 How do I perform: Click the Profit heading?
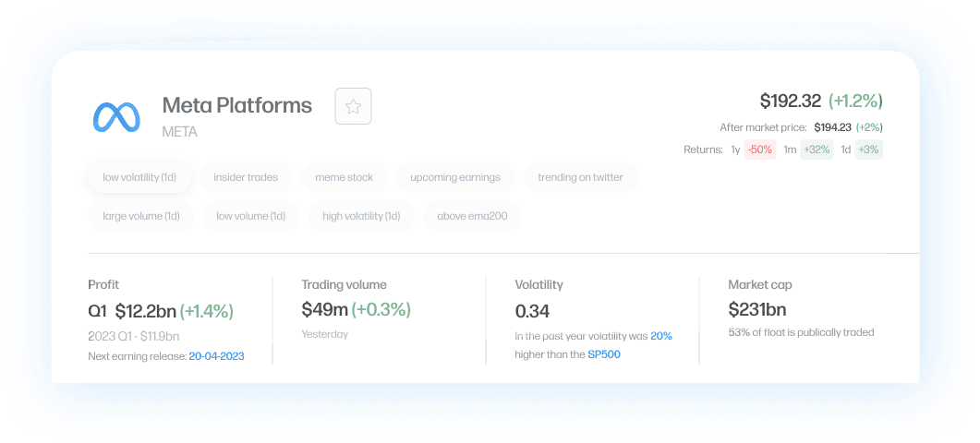pyautogui.click(x=103, y=284)
